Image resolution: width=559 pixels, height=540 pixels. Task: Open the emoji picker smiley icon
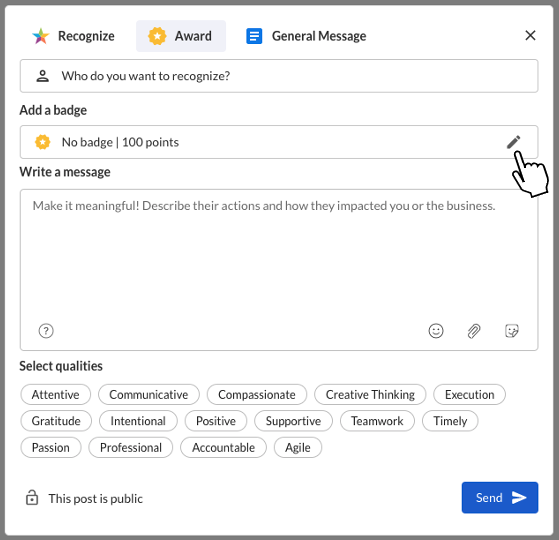(x=436, y=331)
